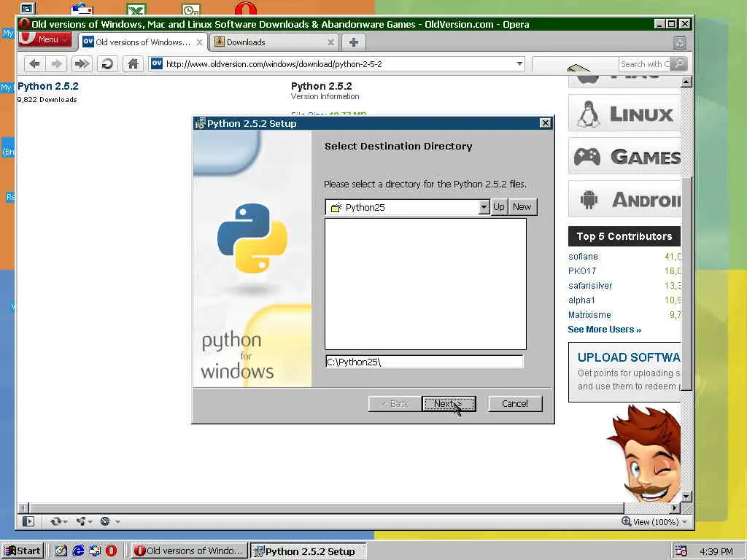
Task: Open PKO17 contributor profile
Action: 582,271
